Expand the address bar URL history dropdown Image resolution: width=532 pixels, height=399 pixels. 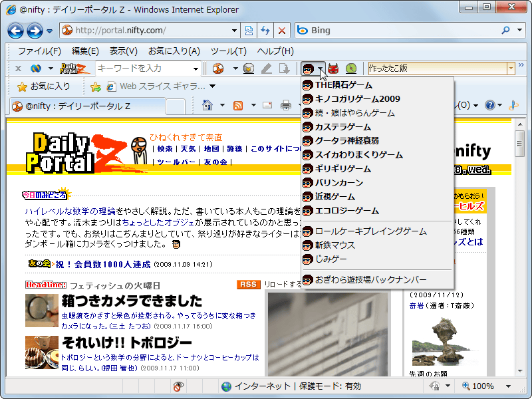coord(234,31)
